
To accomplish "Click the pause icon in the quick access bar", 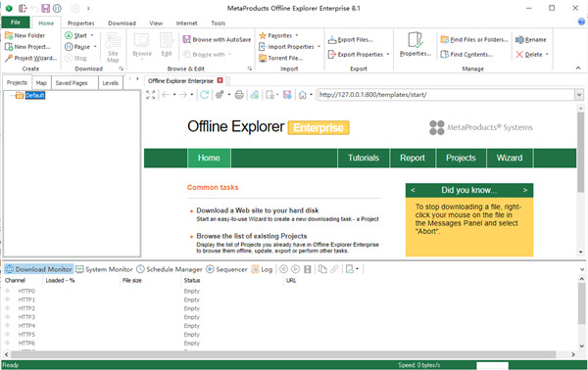I will coord(57,8).
